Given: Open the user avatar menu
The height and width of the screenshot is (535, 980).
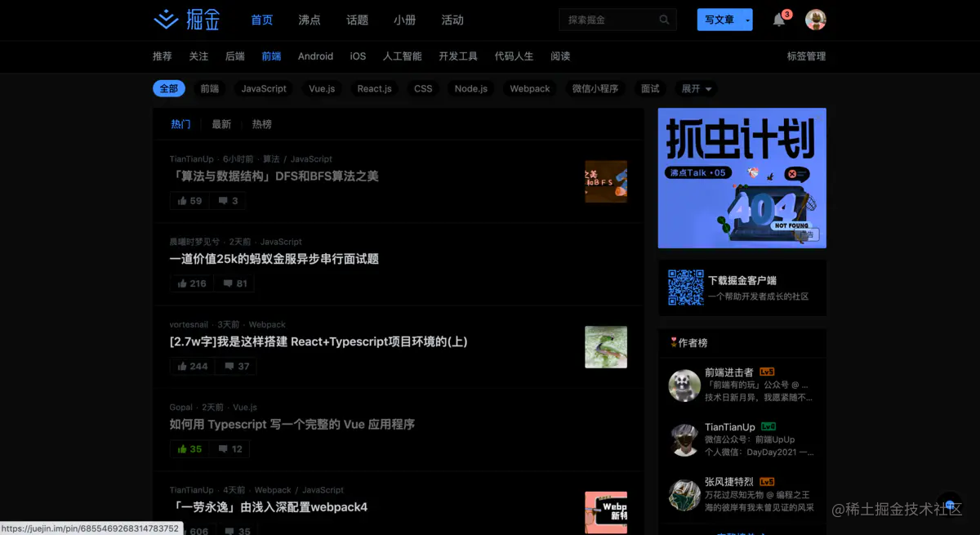Looking at the screenshot, I should click(815, 20).
